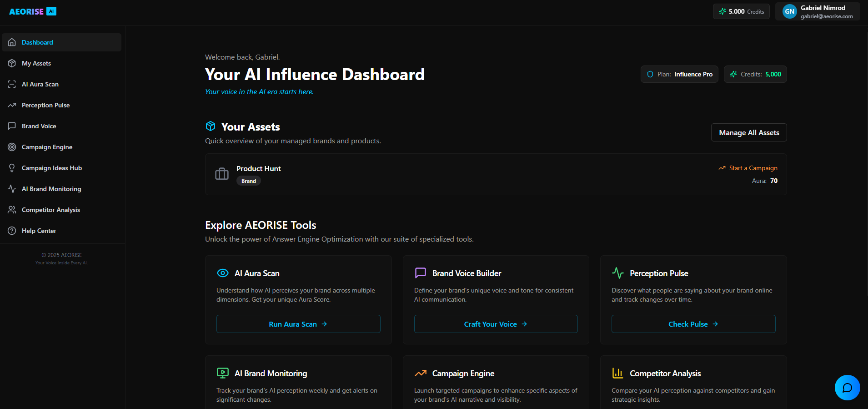Open Help Center from the sidebar

39,231
